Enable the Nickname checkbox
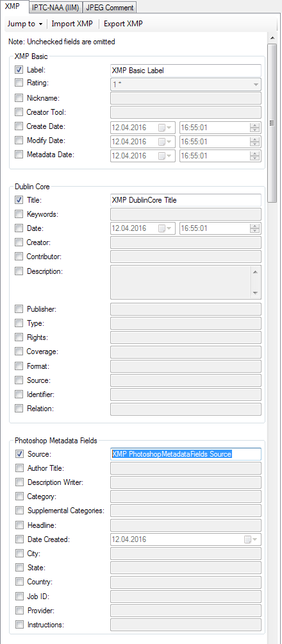Image resolution: width=282 pixels, height=644 pixels. tap(19, 97)
